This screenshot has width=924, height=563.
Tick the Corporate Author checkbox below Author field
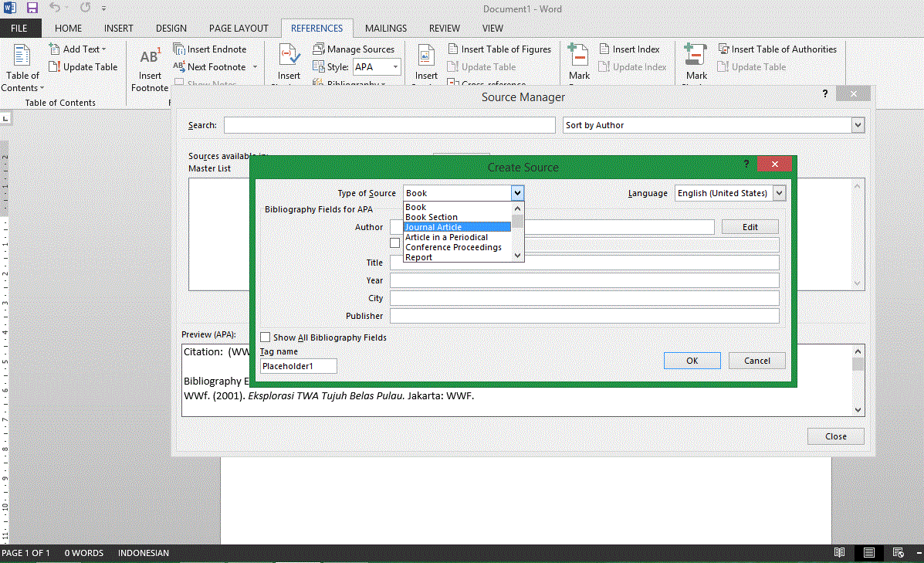394,243
